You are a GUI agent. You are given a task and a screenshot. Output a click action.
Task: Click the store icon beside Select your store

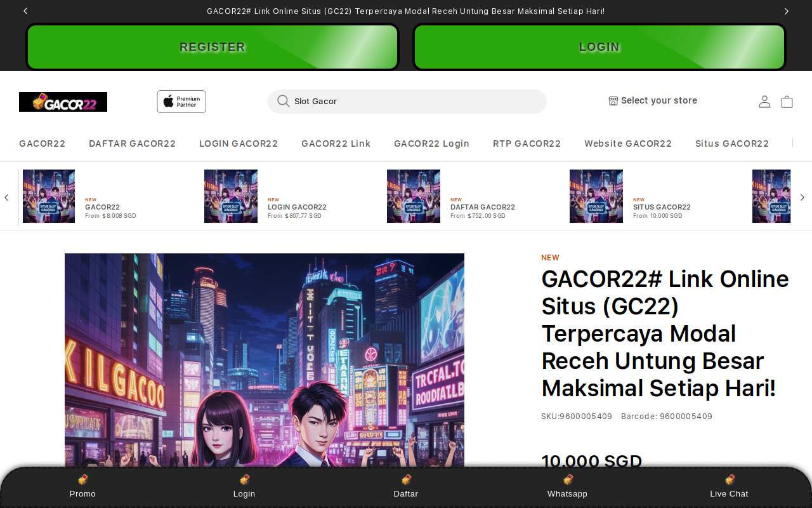[x=613, y=101]
